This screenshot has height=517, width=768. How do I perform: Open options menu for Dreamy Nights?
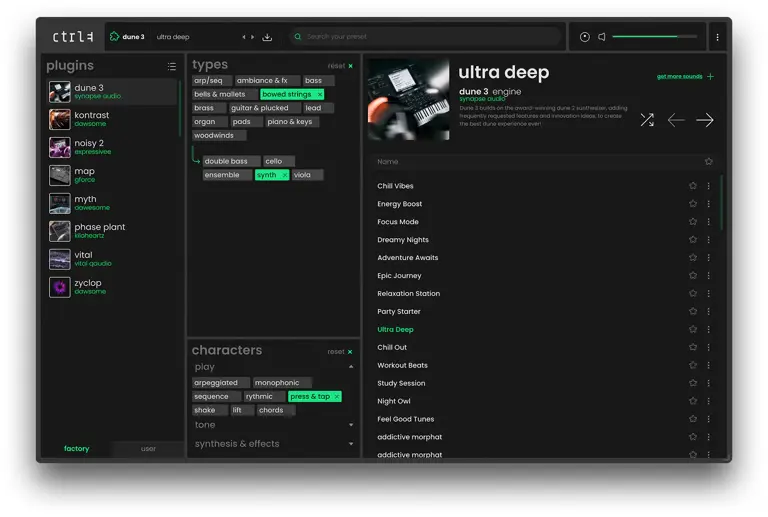click(708, 239)
